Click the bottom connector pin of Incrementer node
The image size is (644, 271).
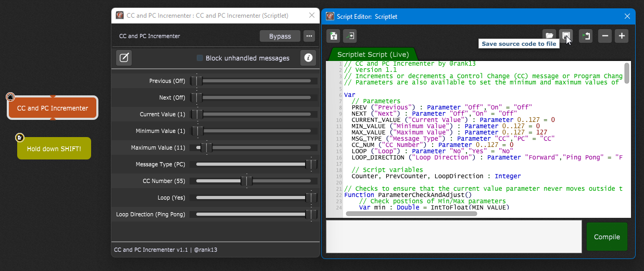coord(53,119)
